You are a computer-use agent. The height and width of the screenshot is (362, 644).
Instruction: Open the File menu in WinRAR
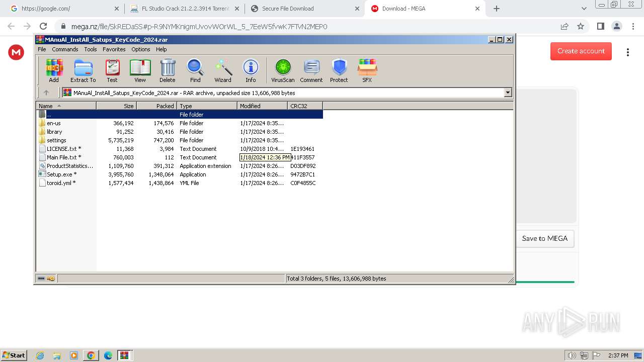click(x=42, y=49)
